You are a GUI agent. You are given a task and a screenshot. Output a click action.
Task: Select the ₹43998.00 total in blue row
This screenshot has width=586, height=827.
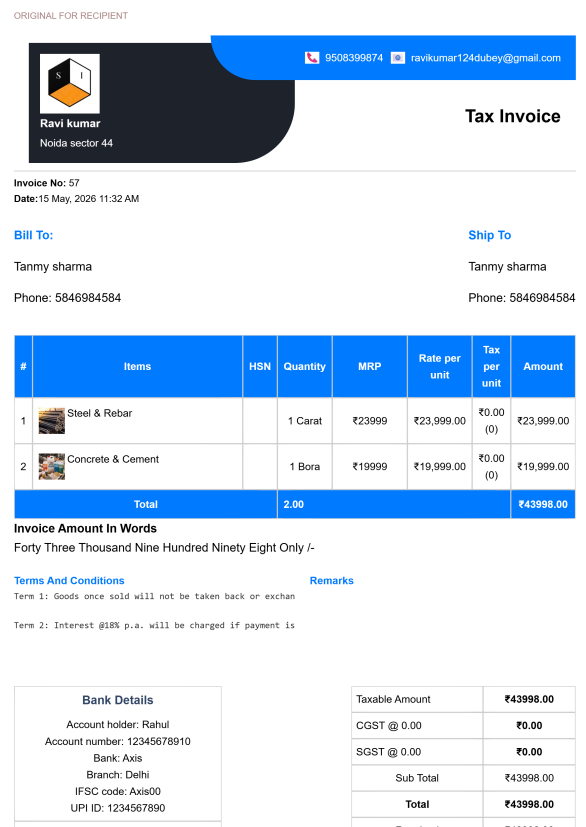tap(543, 504)
